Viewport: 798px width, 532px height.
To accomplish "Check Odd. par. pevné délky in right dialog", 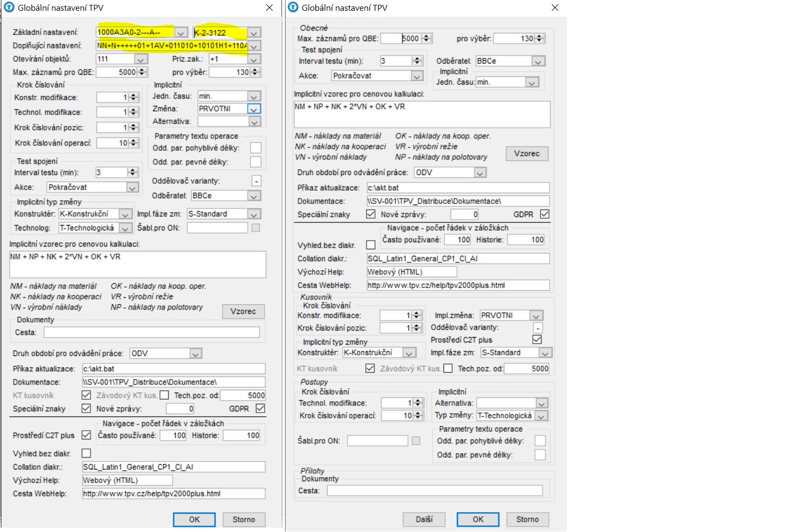I will pos(540,455).
